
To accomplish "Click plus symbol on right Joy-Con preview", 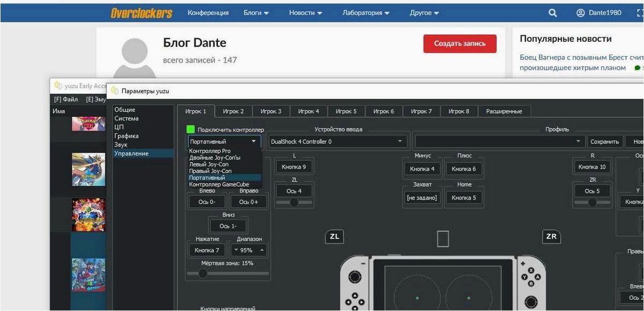I will [522, 263].
